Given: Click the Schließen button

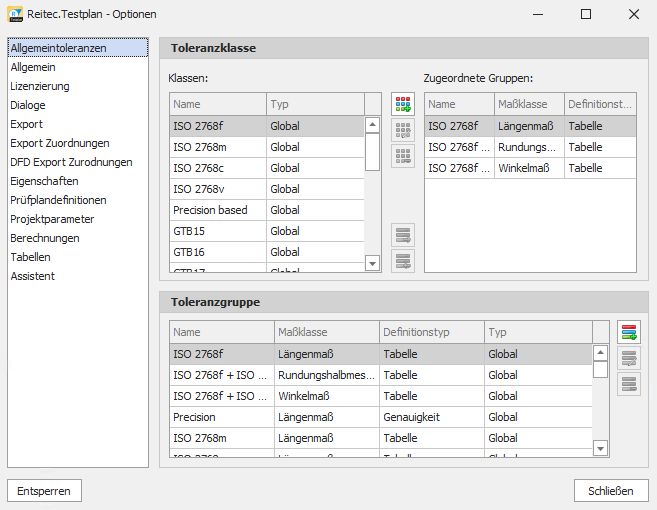Looking at the screenshot, I should (x=611, y=491).
